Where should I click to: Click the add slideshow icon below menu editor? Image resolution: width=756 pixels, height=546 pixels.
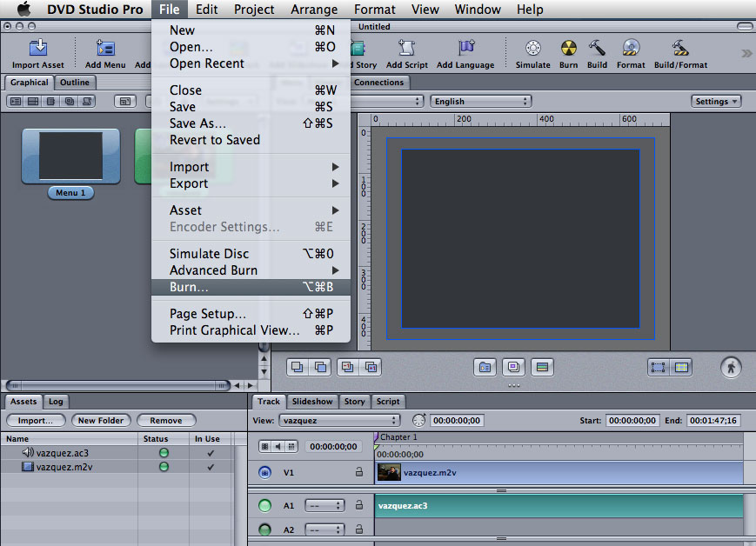click(x=513, y=368)
